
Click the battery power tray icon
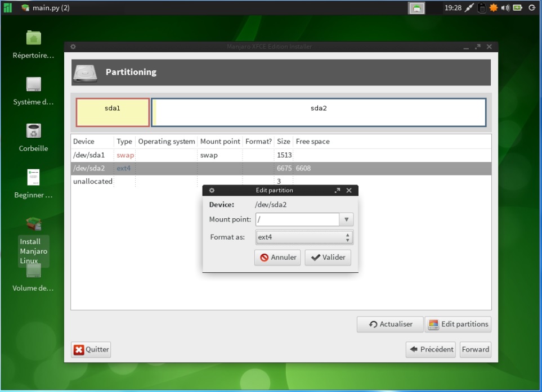pos(517,8)
